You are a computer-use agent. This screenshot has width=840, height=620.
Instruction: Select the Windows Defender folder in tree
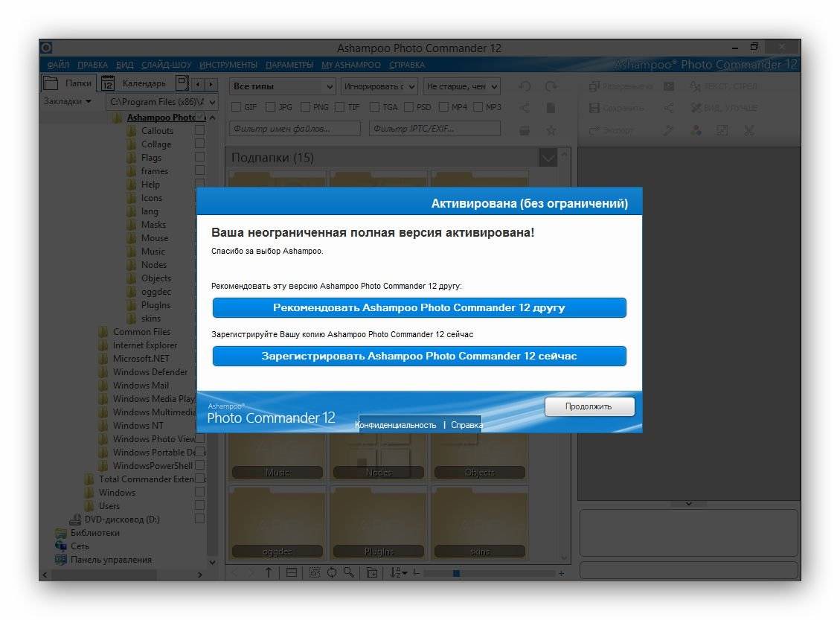tap(150, 372)
